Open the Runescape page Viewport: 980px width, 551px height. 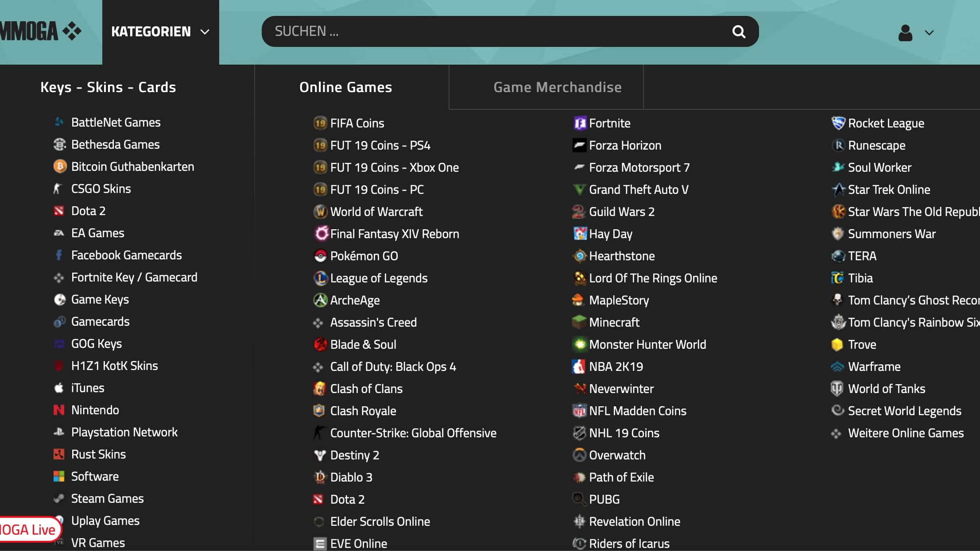[876, 145]
